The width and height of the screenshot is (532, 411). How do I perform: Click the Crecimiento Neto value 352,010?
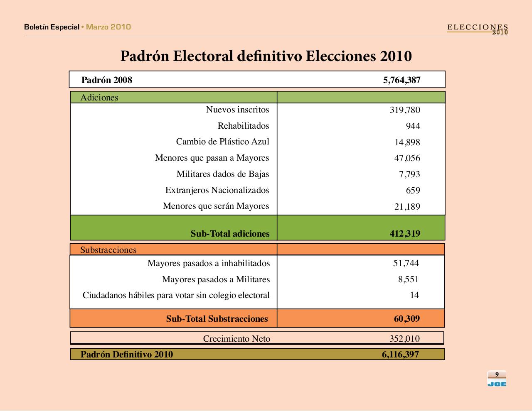tap(404, 339)
